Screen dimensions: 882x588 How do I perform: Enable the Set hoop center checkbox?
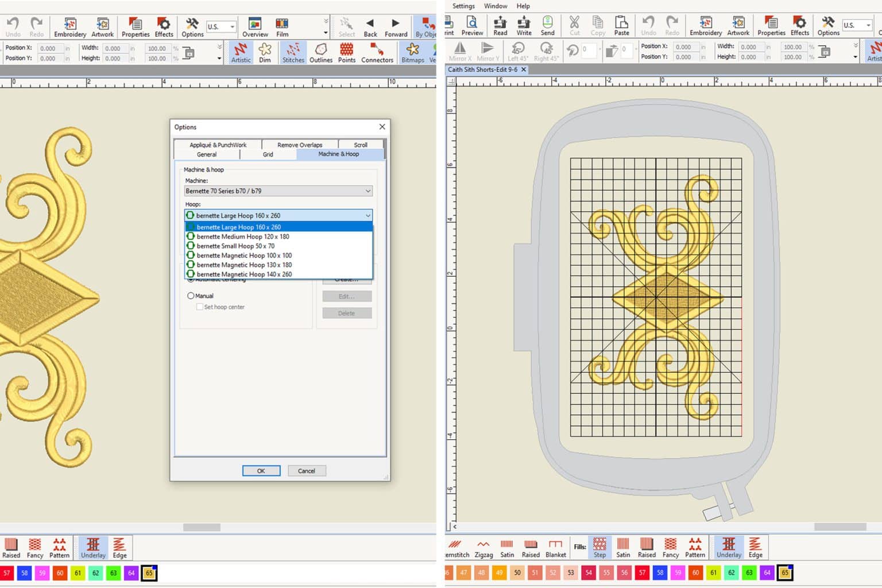point(199,307)
